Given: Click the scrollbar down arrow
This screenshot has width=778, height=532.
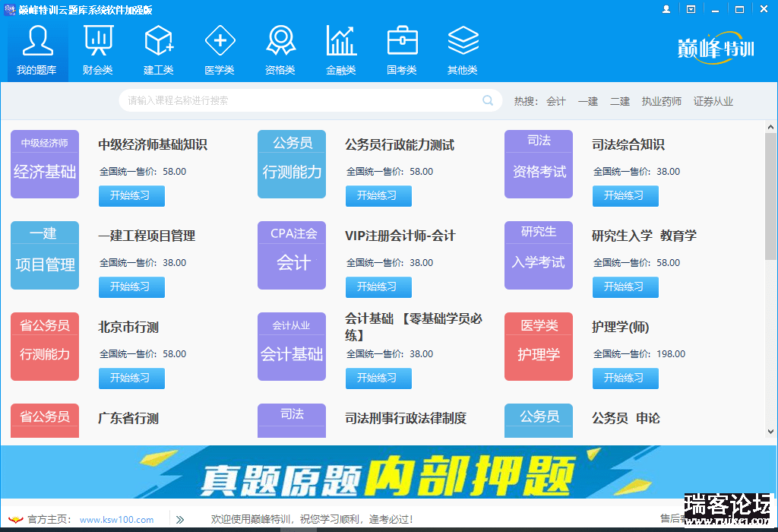Looking at the screenshot, I should tap(770, 432).
